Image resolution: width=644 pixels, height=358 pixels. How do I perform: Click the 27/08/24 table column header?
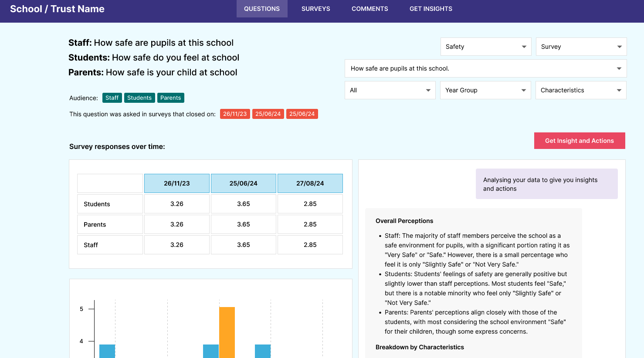coord(310,183)
